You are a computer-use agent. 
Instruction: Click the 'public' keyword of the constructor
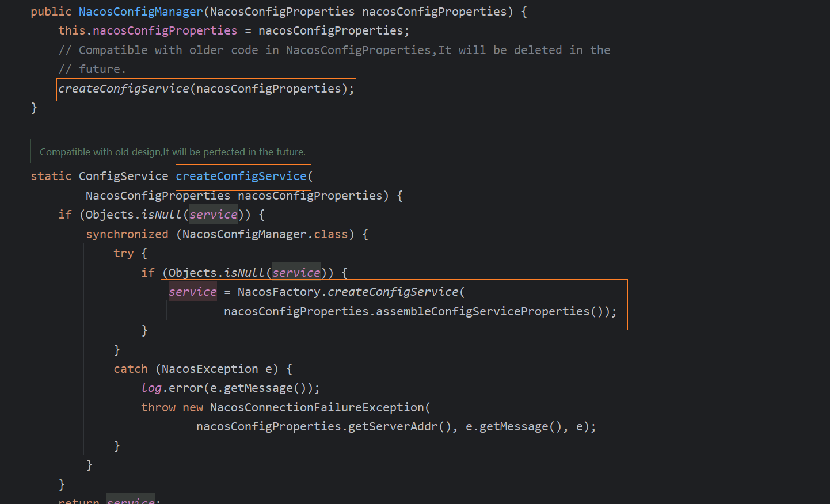pos(51,12)
